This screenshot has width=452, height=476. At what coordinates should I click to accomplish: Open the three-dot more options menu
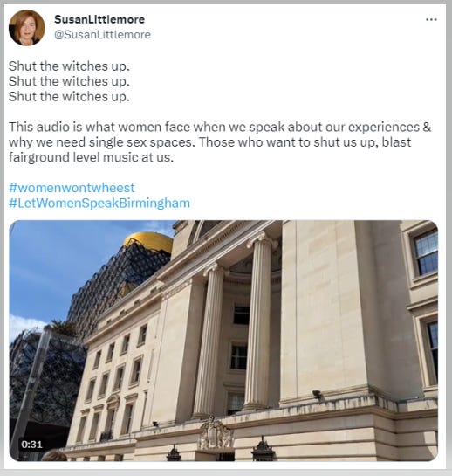point(431,20)
